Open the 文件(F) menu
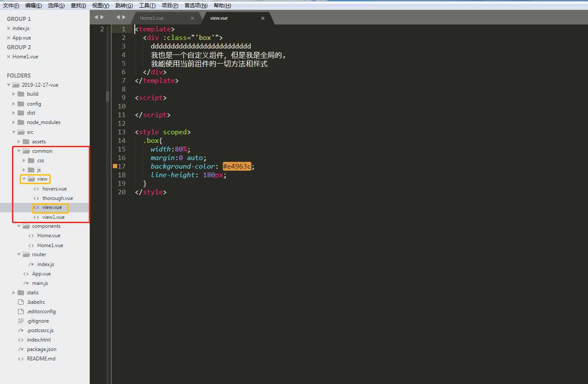Viewport: 588px width, 384px height. (x=11, y=5)
